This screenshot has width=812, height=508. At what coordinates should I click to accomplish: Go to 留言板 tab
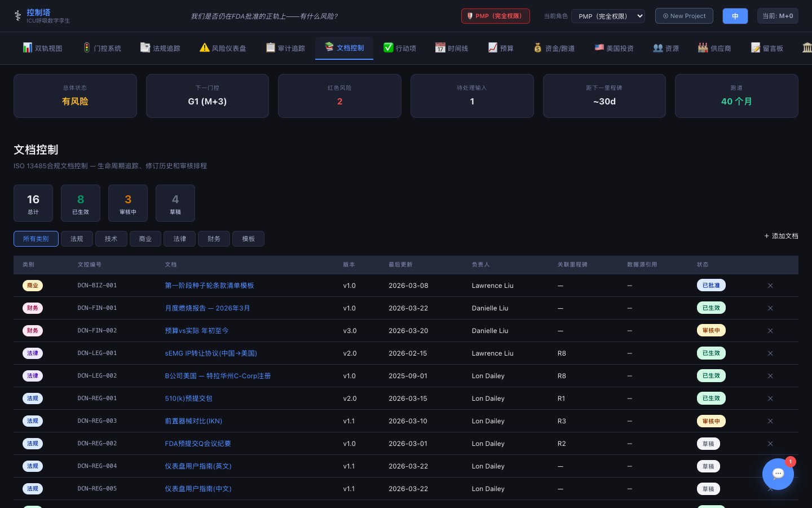(x=767, y=48)
